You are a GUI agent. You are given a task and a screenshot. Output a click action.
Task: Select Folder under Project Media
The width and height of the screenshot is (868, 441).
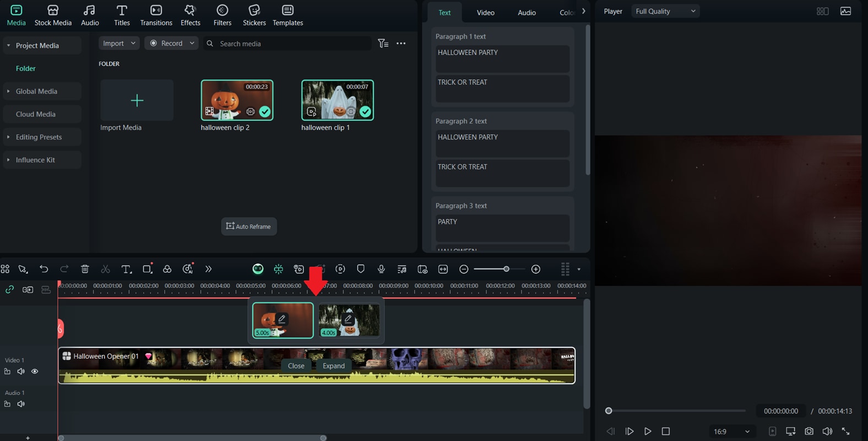25,68
